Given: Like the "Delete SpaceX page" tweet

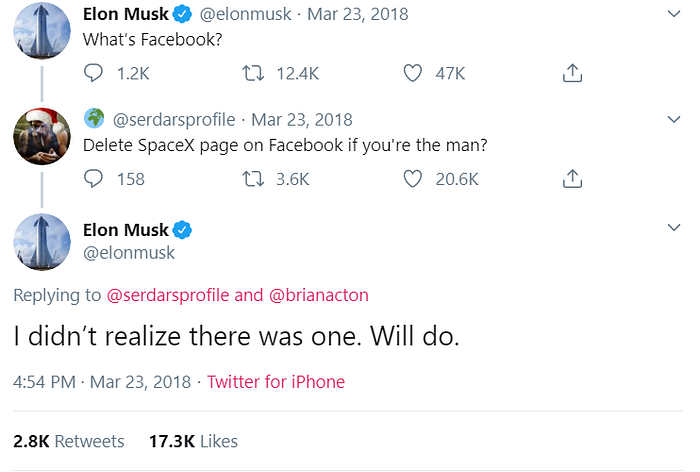Looking at the screenshot, I should 413,179.
